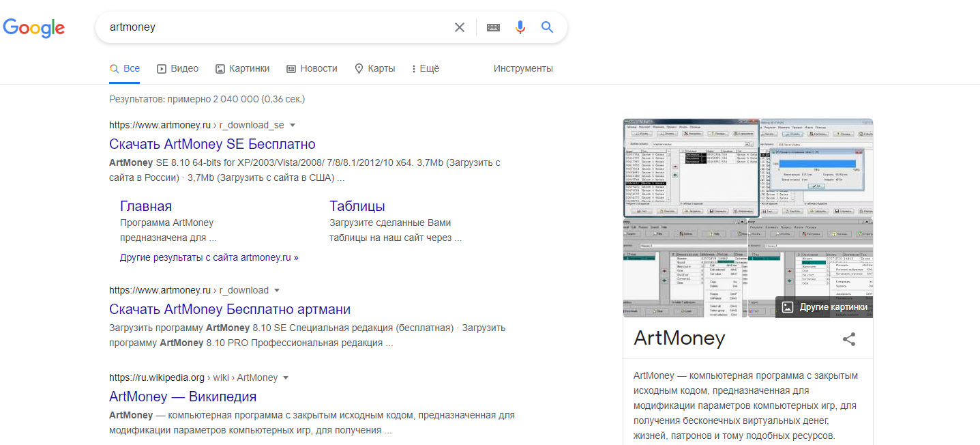Select the Все results tab
This screenshot has width=980, height=445.
pyautogui.click(x=125, y=68)
